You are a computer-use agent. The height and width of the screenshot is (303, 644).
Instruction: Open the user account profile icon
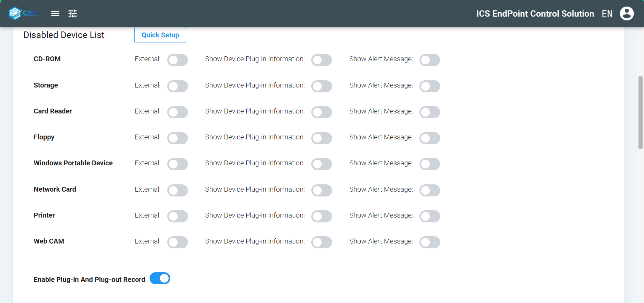[626, 13]
